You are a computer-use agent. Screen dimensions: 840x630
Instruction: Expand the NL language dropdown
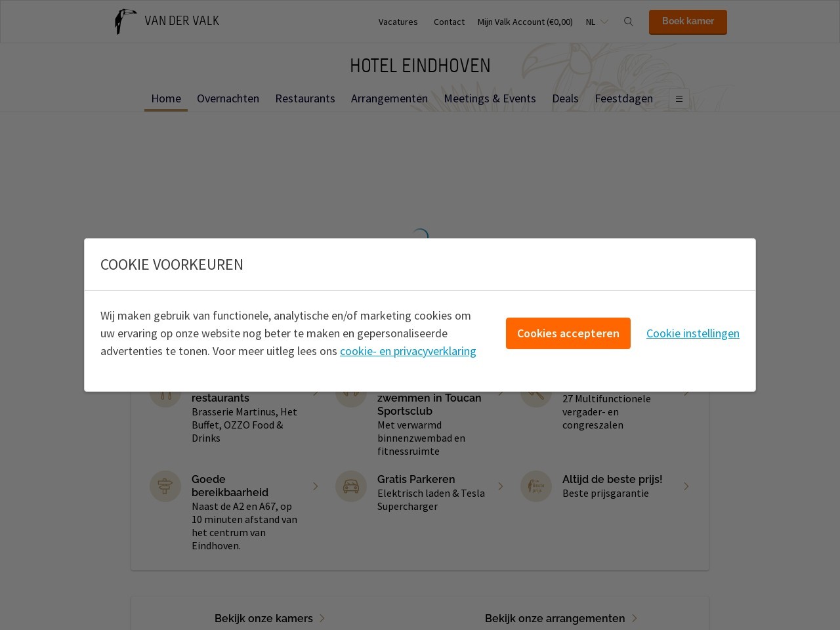point(597,22)
